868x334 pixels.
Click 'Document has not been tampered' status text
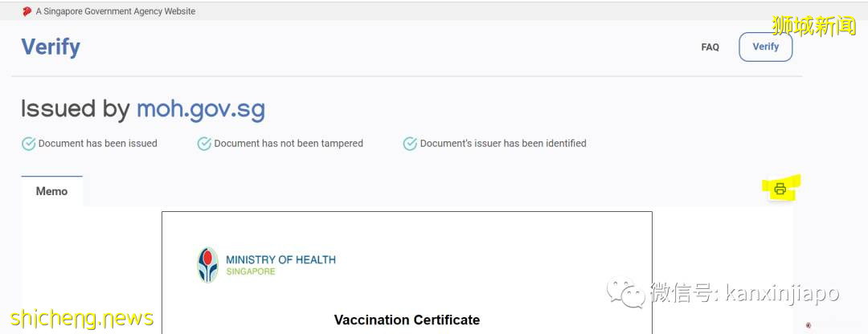289,144
